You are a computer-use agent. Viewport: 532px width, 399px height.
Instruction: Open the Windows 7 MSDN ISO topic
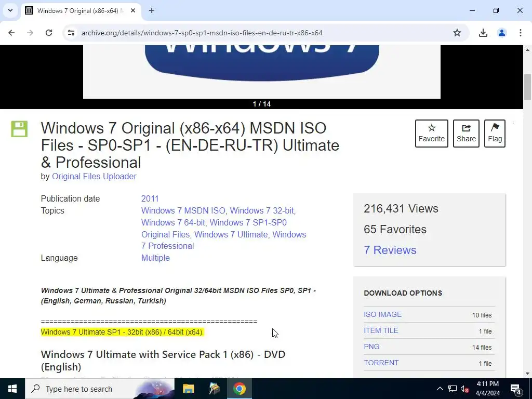(x=183, y=211)
